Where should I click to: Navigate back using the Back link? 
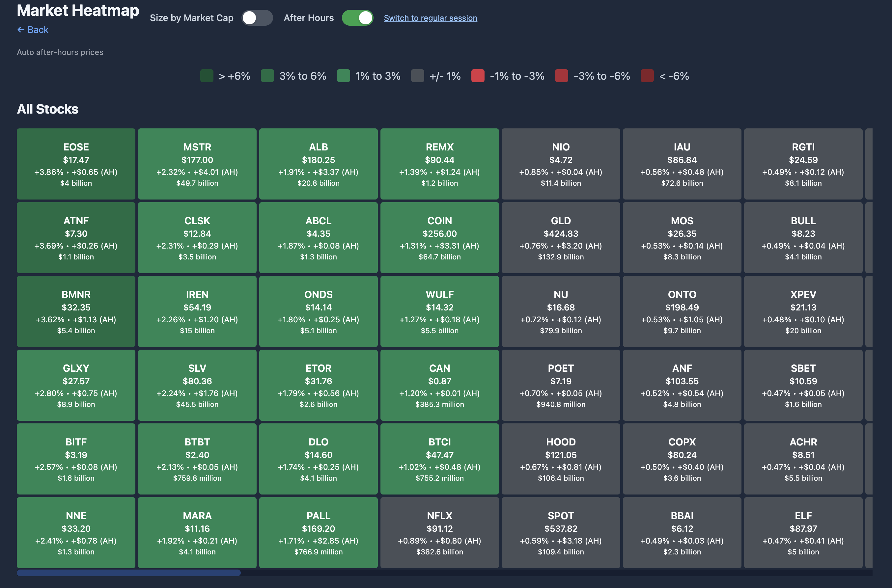coord(33,29)
